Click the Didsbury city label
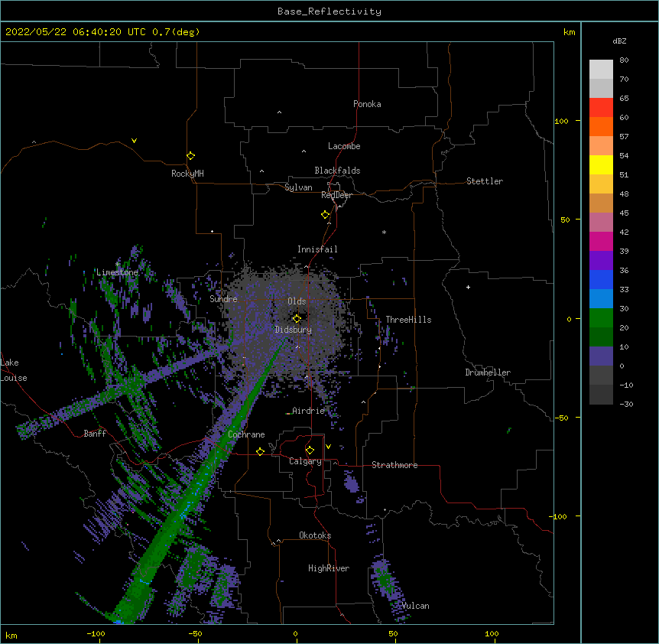Viewport: 659px width, 644px height. 294,330
